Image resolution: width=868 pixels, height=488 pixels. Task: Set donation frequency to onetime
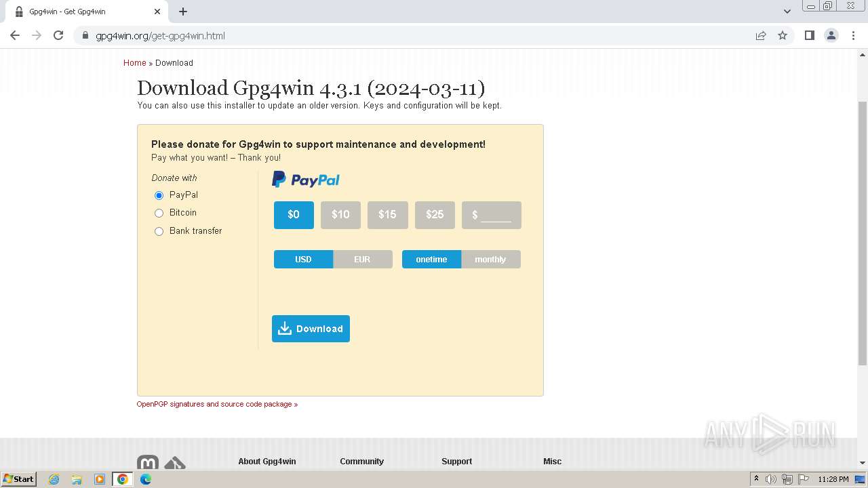pos(431,260)
